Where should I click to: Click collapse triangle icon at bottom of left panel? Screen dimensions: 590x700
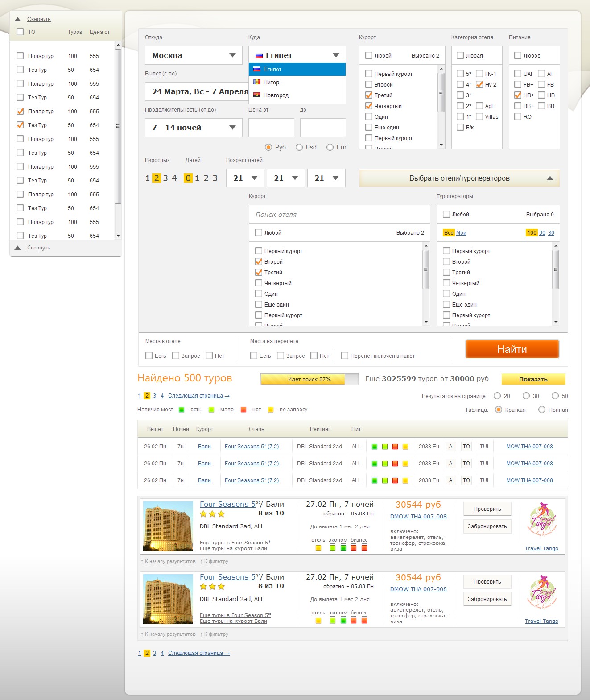point(18,248)
